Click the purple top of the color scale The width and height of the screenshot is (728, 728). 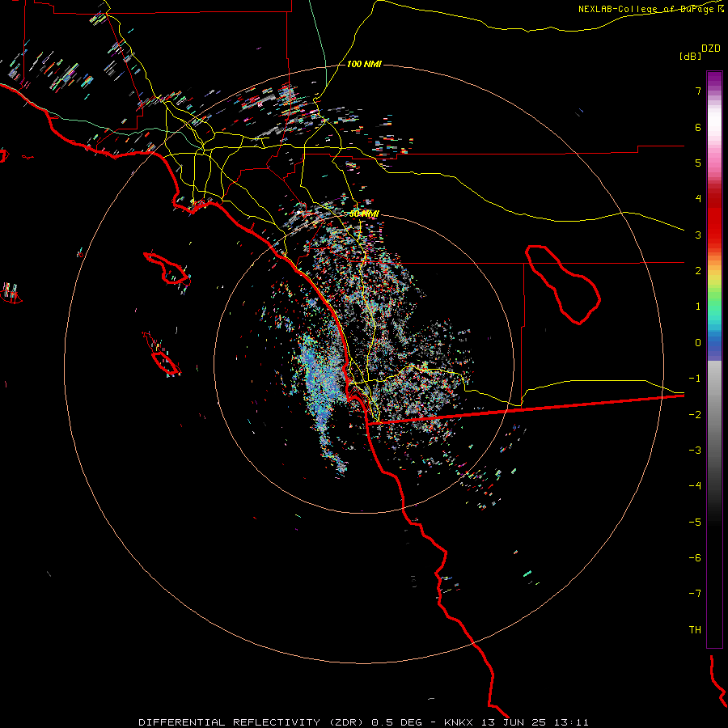click(x=714, y=79)
